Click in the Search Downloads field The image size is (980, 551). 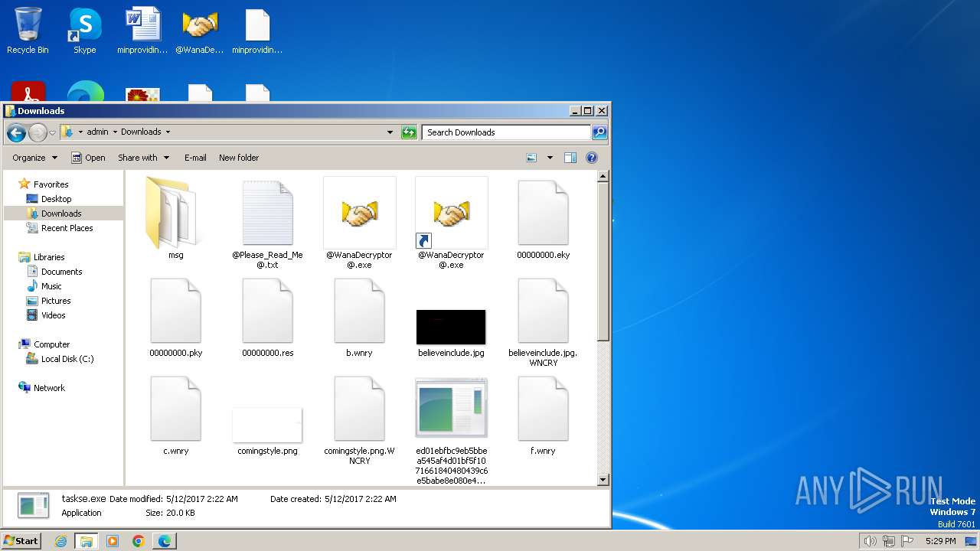pyautogui.click(x=506, y=132)
